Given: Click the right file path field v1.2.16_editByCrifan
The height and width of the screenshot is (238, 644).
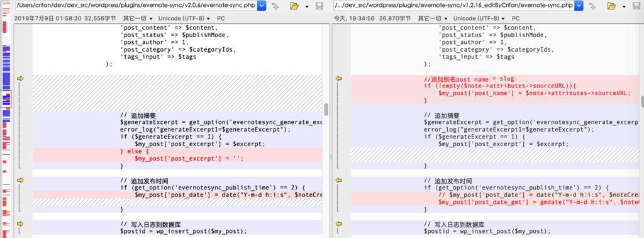Looking at the screenshot, I should (x=453, y=6).
